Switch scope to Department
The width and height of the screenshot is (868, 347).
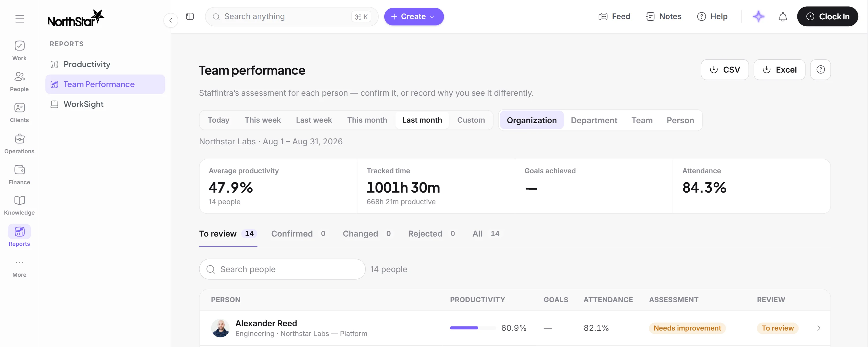(x=594, y=120)
